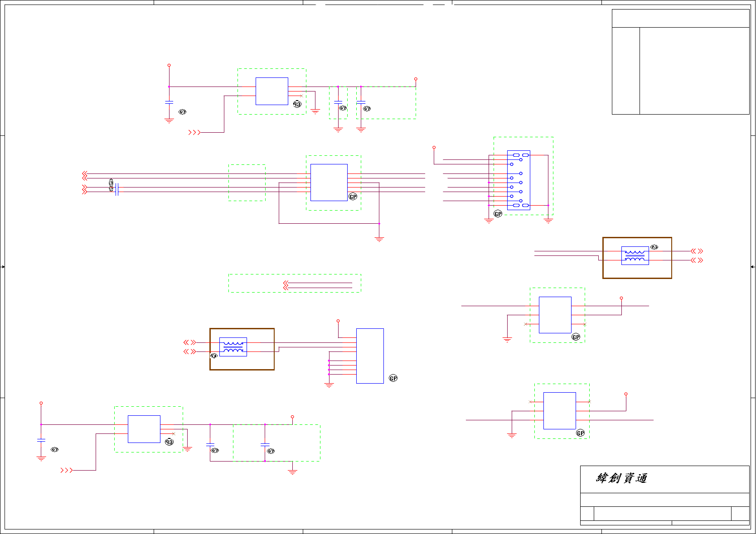The image size is (756, 534).
Task: Select the multi-pin connector symbol with round pads
Action: click(519, 180)
